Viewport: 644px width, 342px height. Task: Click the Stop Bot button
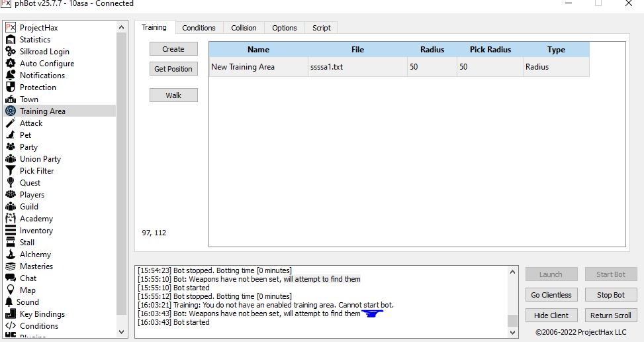(610, 295)
